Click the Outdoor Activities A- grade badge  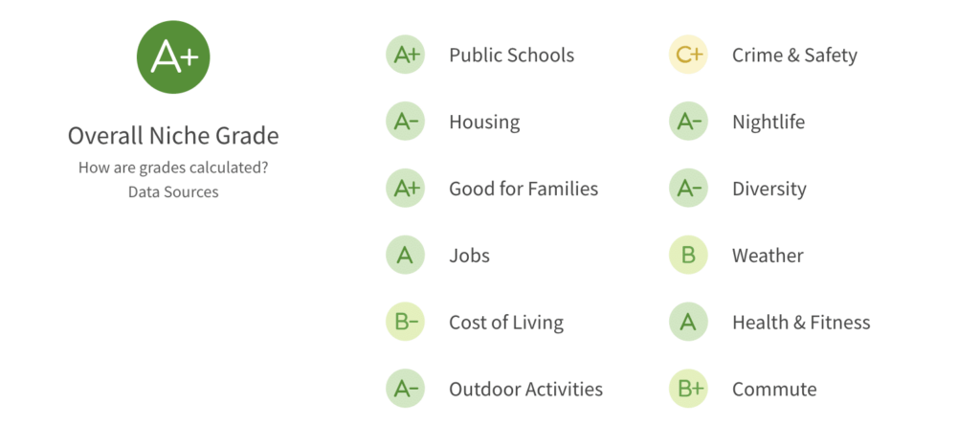[405, 390]
